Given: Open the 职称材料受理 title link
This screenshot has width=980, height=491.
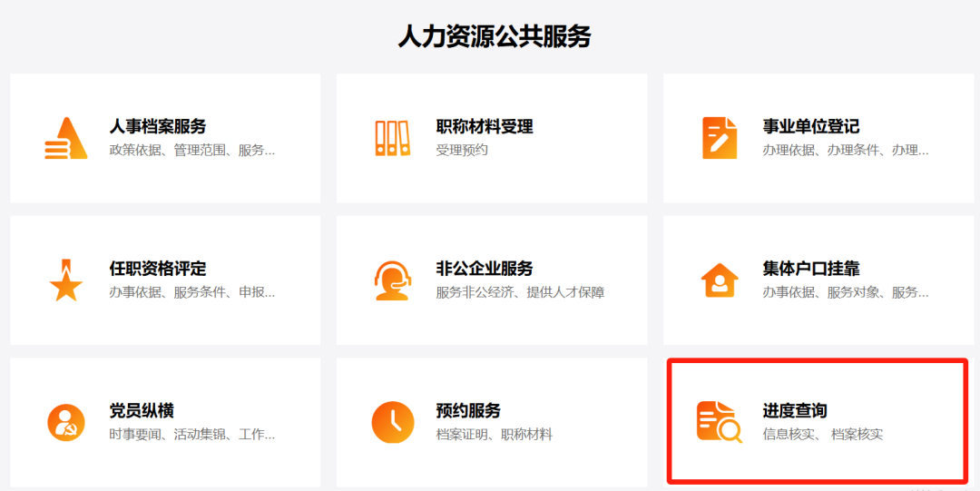Looking at the screenshot, I should tap(485, 126).
